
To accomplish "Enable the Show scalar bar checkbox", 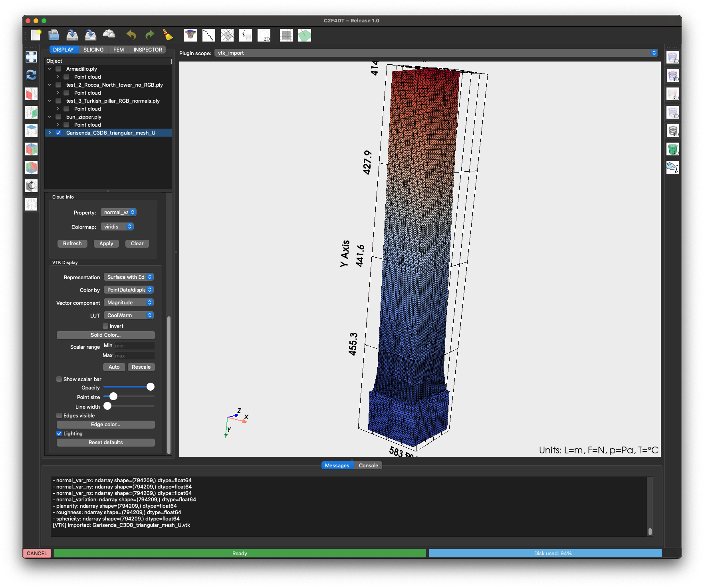I will 59,379.
